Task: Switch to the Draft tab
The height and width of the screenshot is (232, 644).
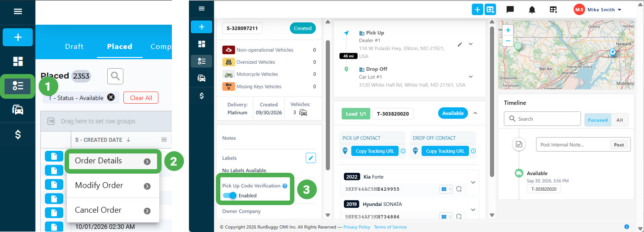Action: [74, 46]
